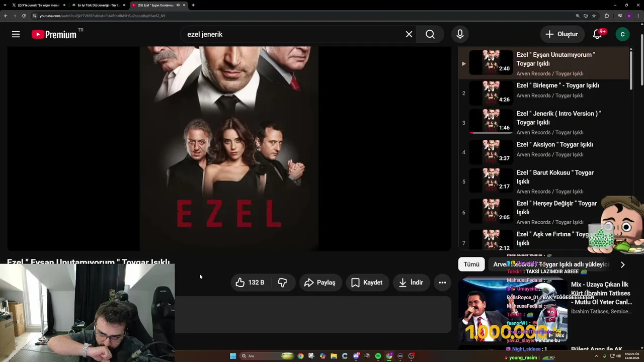Bookmark this page with star icon
This screenshot has height=362, width=644.
coord(594,16)
